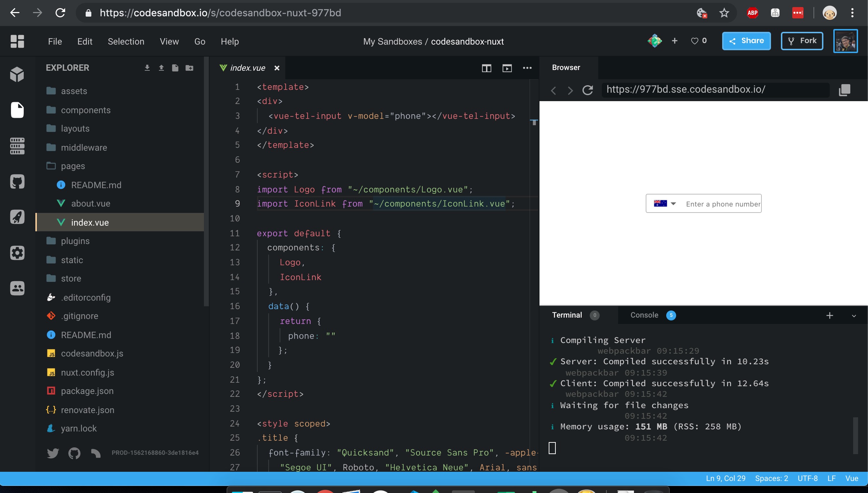Select the File Explorer icon in activity bar

coord(17,110)
